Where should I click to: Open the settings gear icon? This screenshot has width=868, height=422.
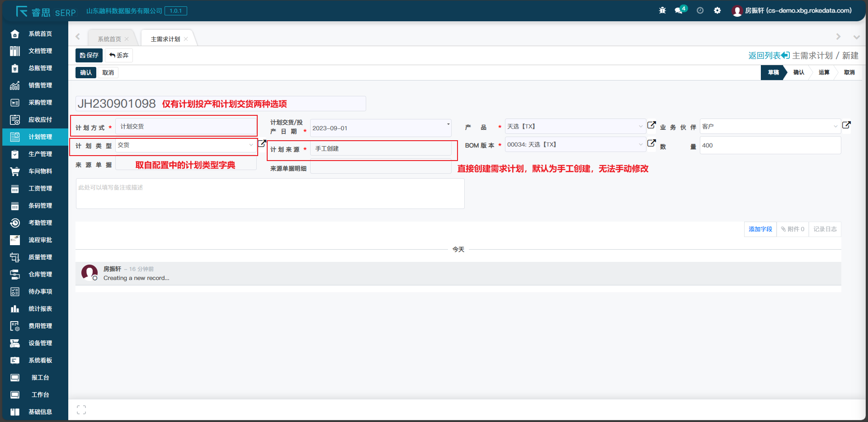click(x=717, y=10)
